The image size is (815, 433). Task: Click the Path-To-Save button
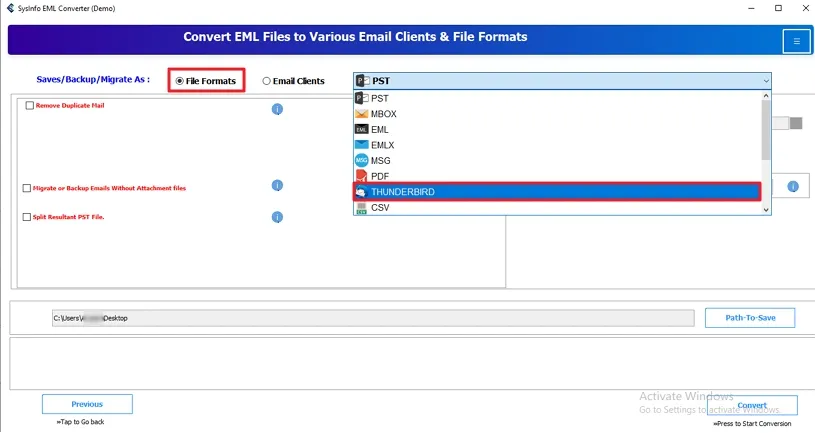click(x=750, y=318)
